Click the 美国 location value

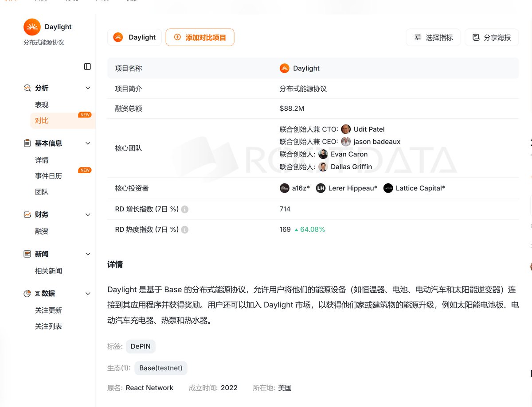pyautogui.click(x=285, y=388)
